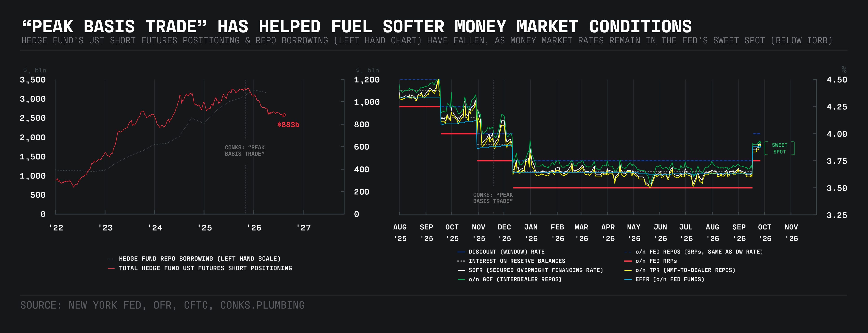The height and width of the screenshot is (333, 868).
Task: Click the chart's main title text
Action: point(356,27)
